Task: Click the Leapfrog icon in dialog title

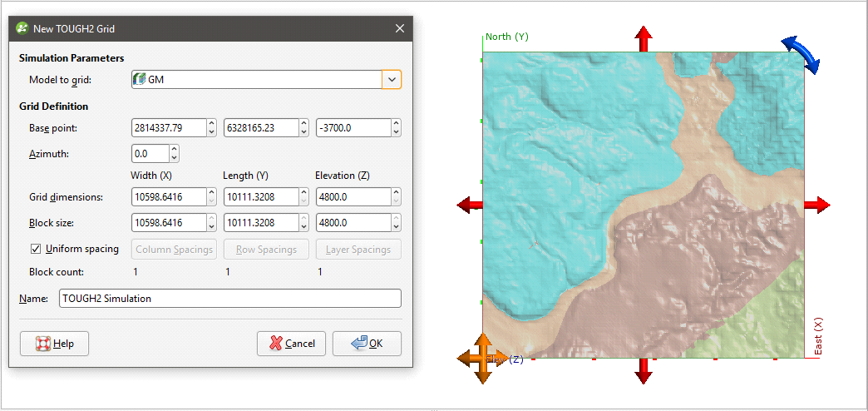Action: pos(22,28)
